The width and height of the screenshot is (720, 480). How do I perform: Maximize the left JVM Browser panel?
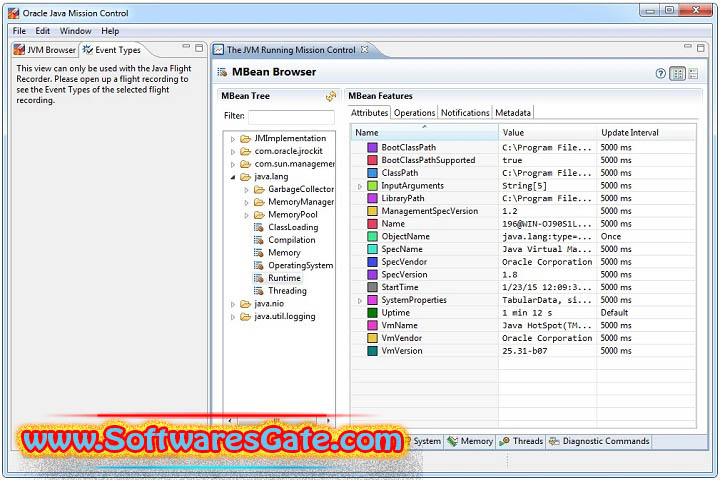(x=199, y=47)
